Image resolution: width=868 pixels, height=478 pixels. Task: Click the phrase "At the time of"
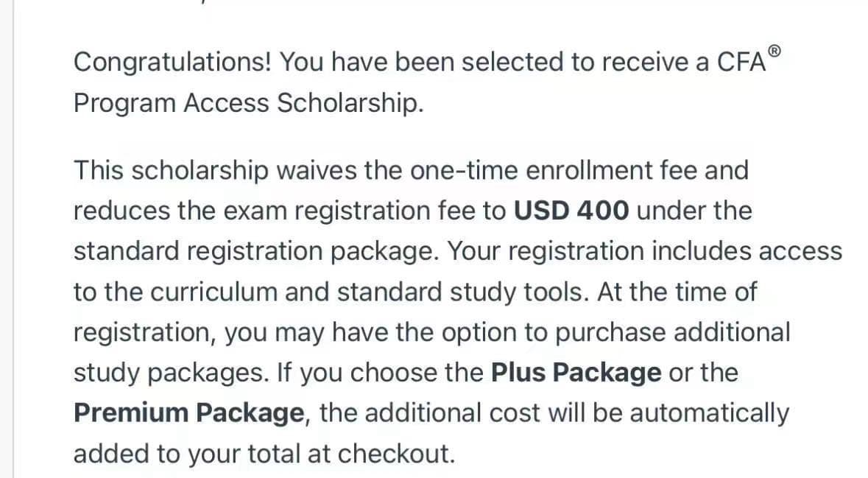[677, 292]
